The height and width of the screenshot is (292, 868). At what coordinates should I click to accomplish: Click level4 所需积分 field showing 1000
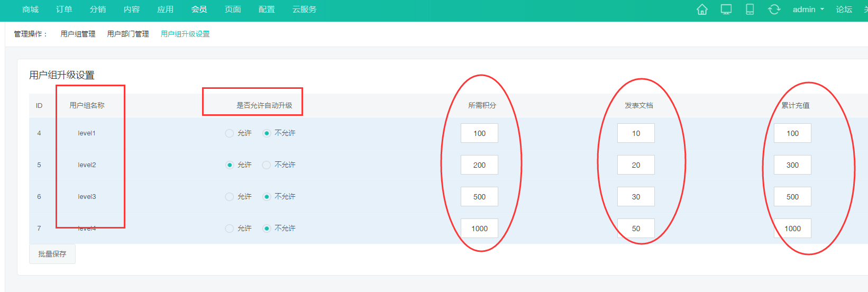click(x=479, y=229)
